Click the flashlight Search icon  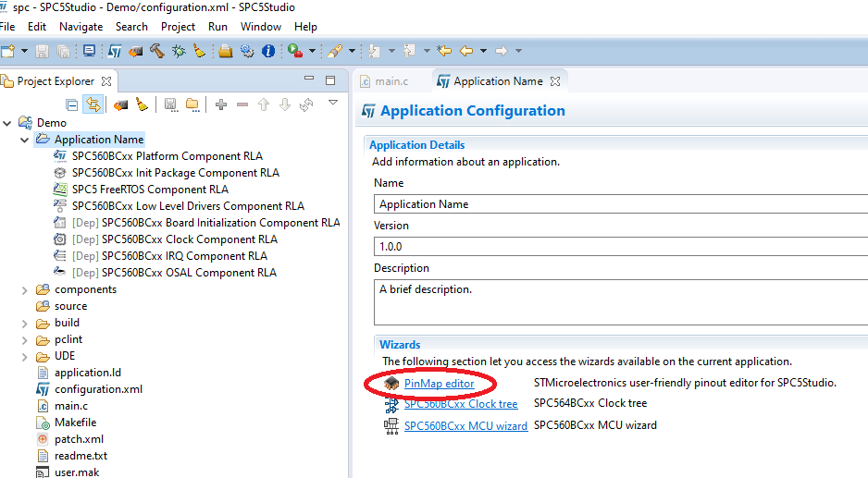pos(335,51)
